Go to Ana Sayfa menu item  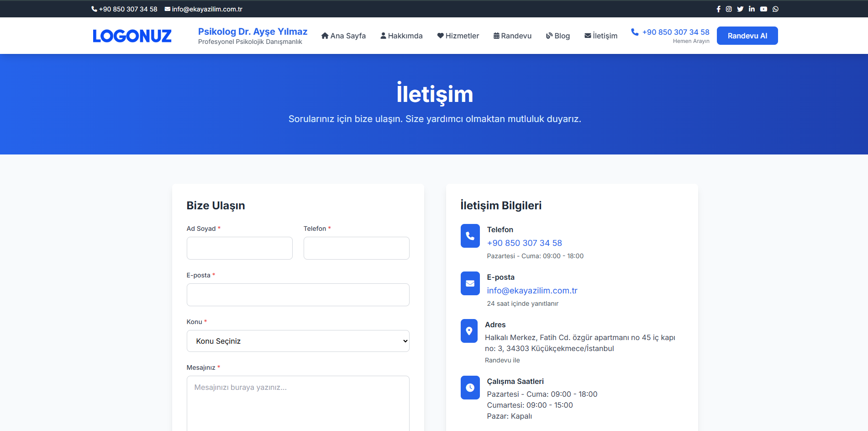(x=343, y=36)
